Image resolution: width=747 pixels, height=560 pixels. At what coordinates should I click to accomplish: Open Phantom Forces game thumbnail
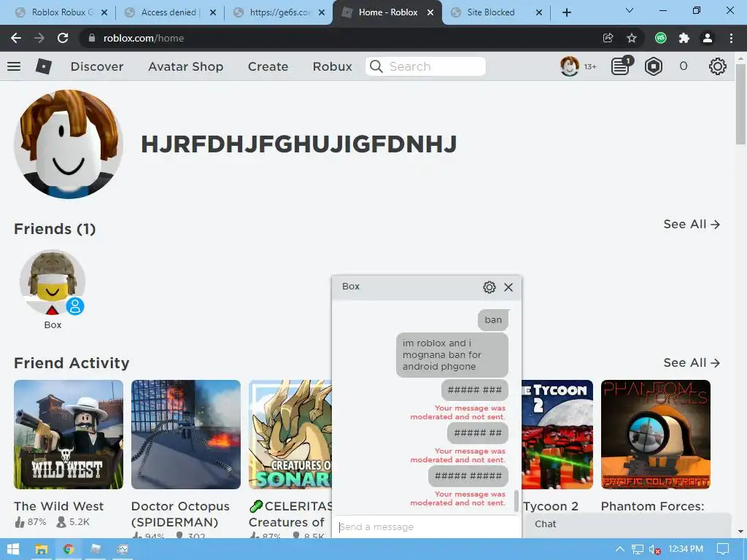click(x=656, y=435)
